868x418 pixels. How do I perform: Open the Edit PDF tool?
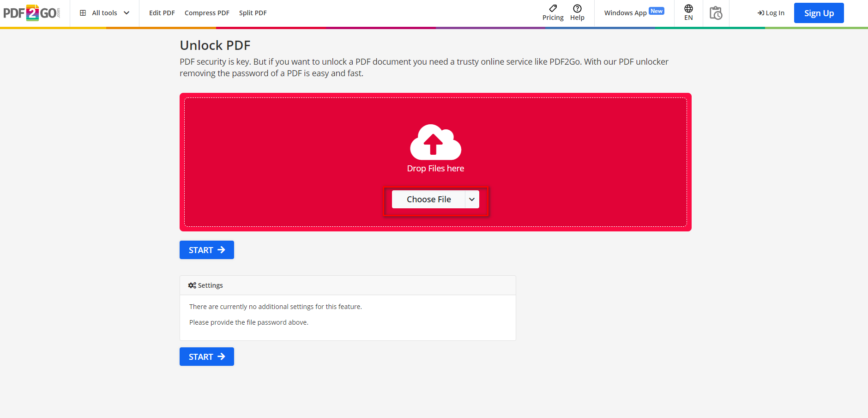click(x=162, y=13)
